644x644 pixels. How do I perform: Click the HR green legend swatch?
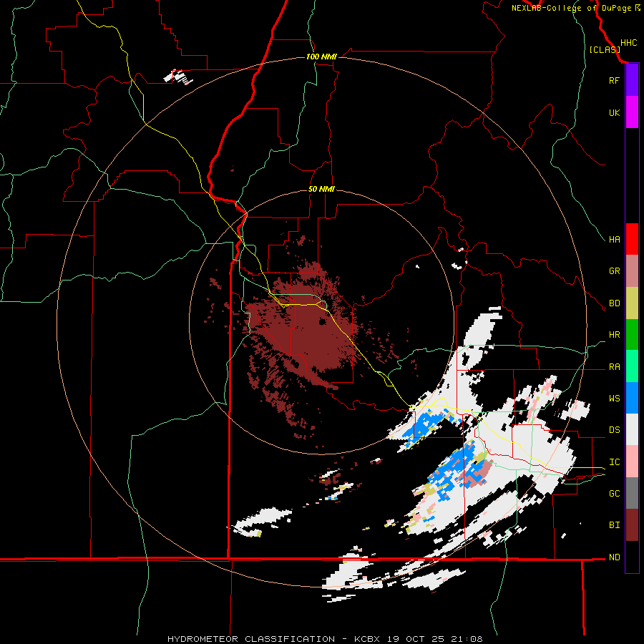point(632,335)
